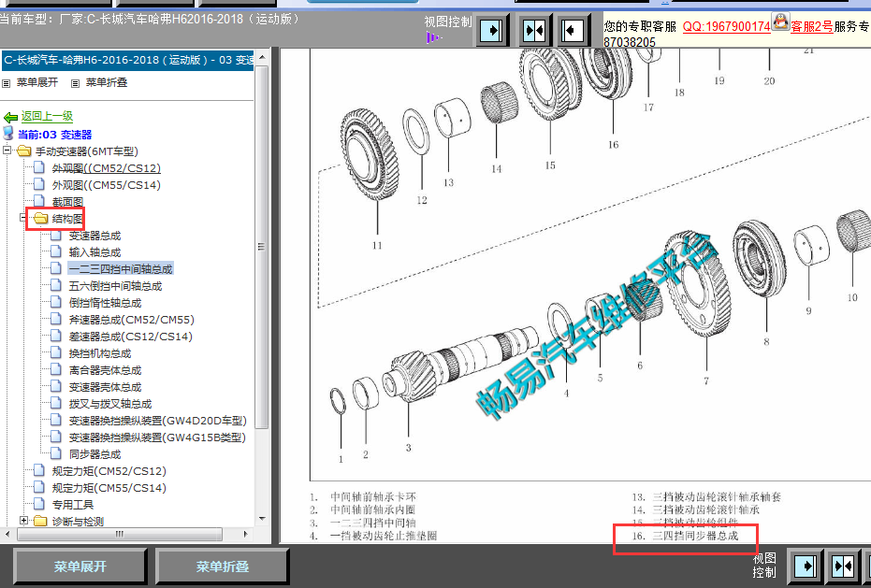Click the top view control right-arrow icon
Viewport: 871px width, 588px height.
pos(491,30)
